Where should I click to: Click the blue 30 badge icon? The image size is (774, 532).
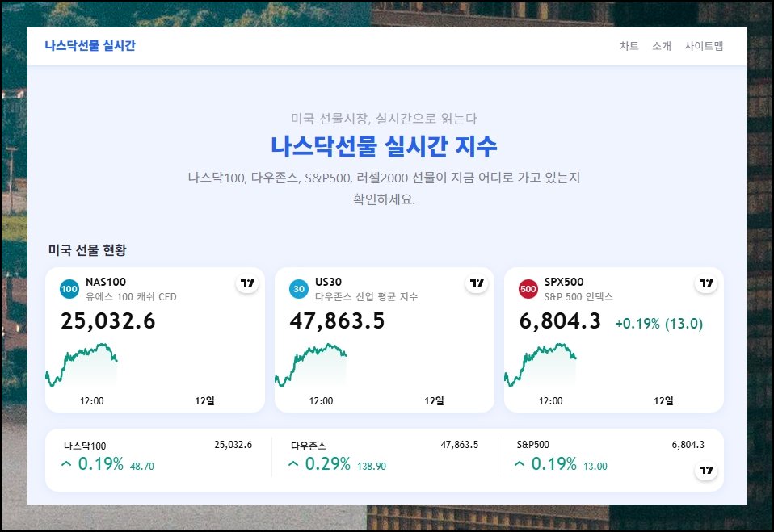(299, 289)
